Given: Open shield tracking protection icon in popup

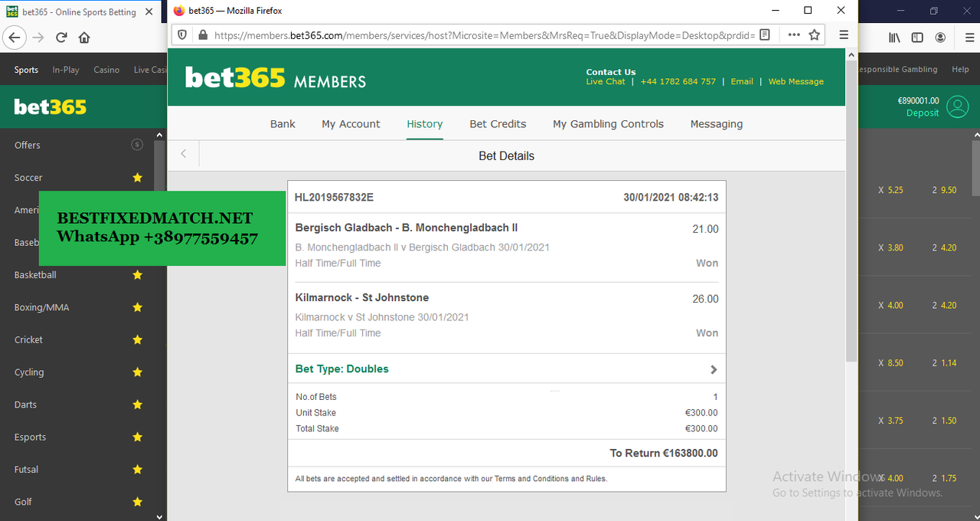Looking at the screenshot, I should click(x=182, y=35).
